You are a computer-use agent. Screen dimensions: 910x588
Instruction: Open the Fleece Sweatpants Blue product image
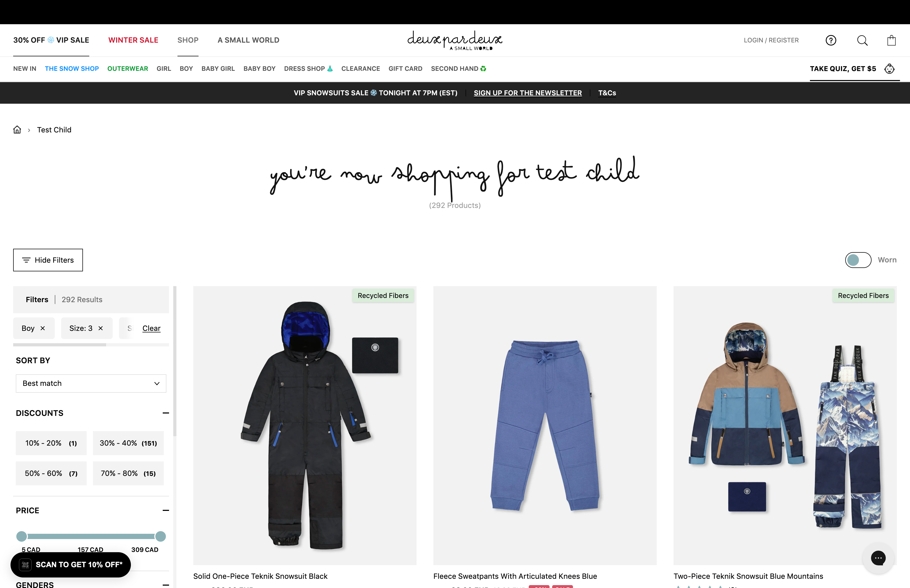(x=545, y=425)
